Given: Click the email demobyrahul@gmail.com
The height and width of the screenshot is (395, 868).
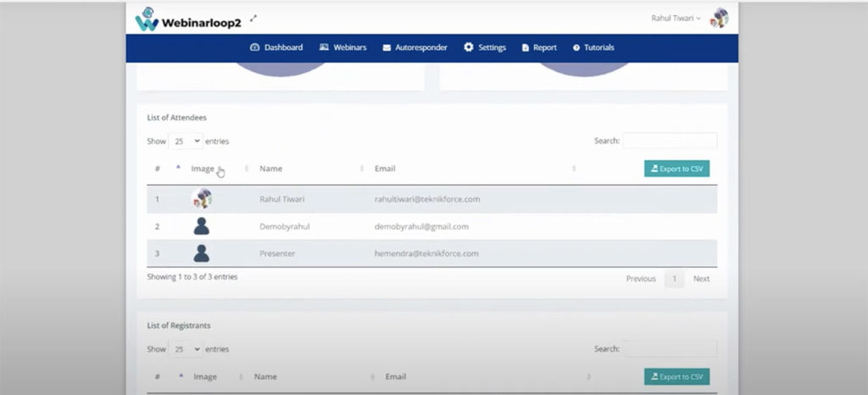Looking at the screenshot, I should 422,227.
